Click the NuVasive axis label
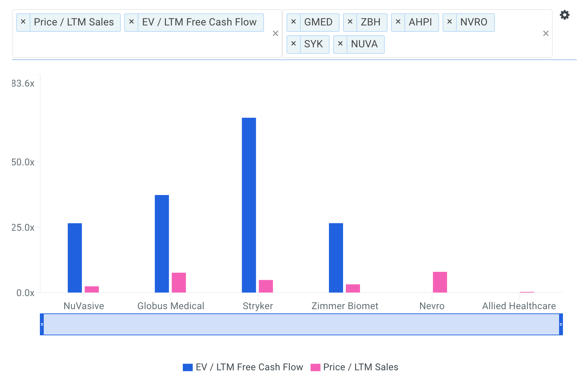 (84, 306)
